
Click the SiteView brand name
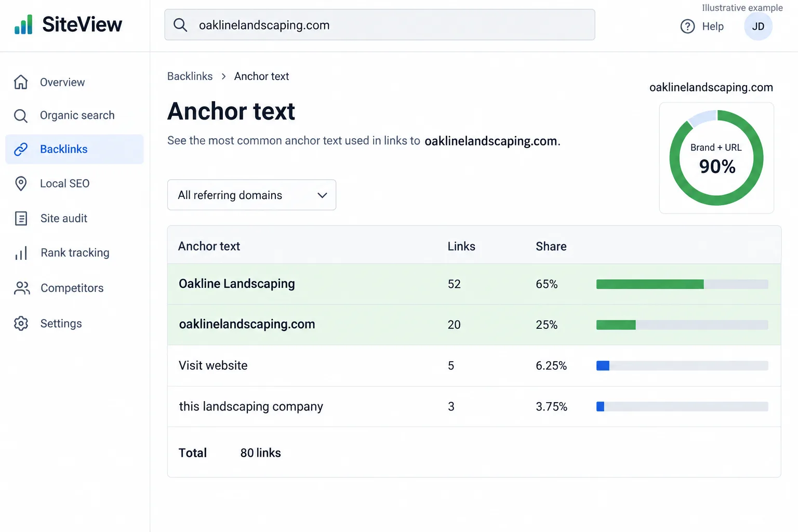tap(82, 24)
